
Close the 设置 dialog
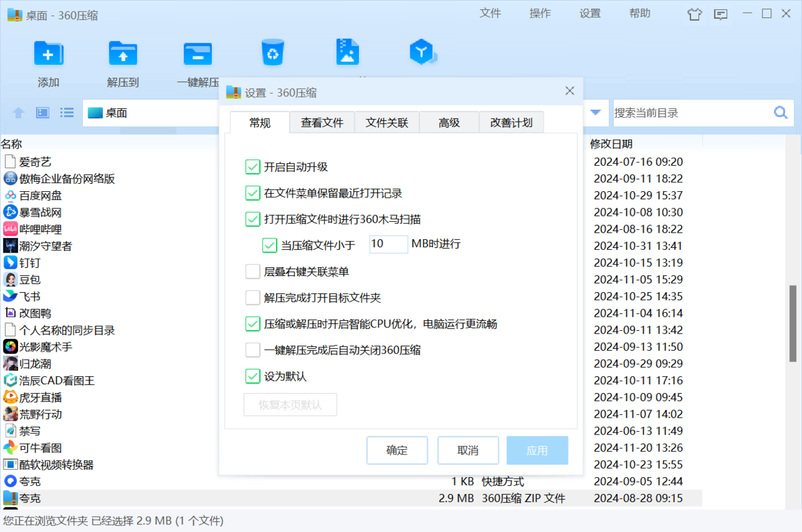pos(569,91)
